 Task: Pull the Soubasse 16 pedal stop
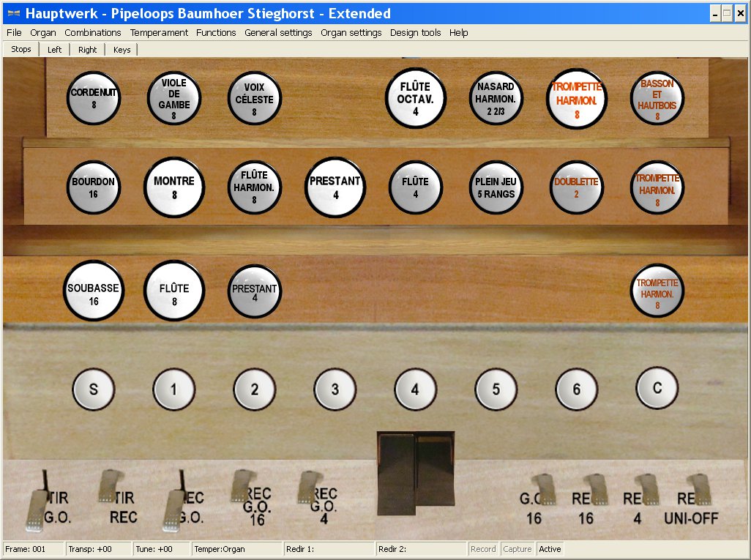pos(94,291)
